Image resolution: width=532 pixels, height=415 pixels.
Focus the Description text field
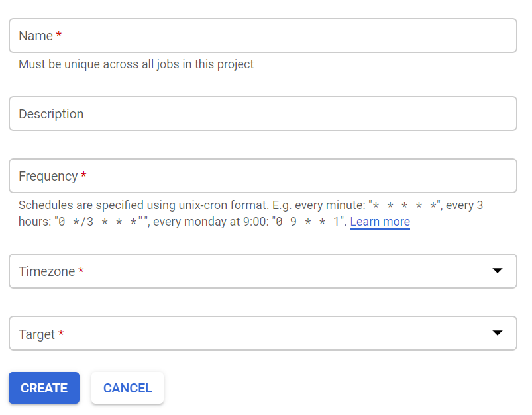(262, 114)
